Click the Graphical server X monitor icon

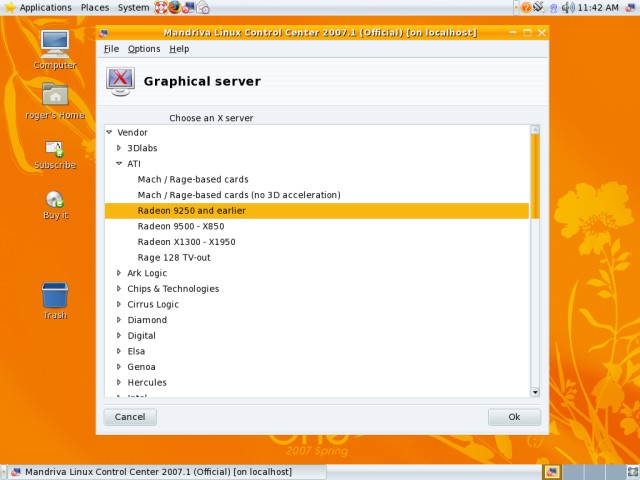(120, 81)
